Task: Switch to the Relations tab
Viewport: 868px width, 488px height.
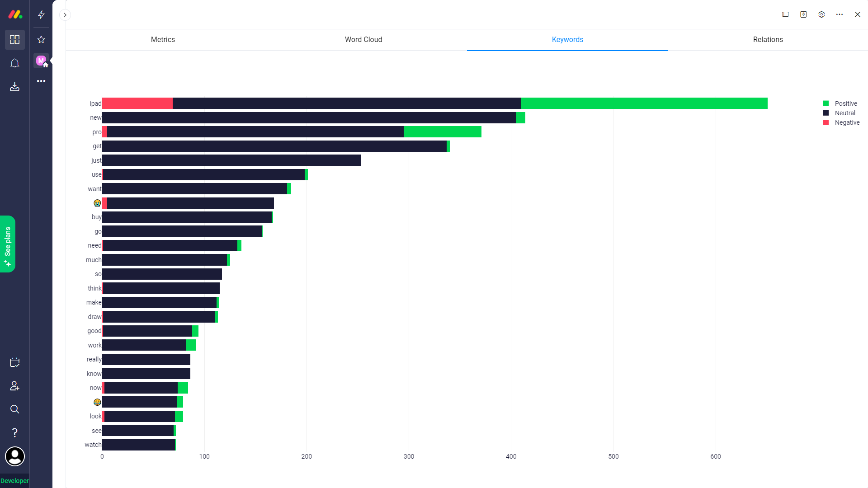Action: click(x=768, y=40)
